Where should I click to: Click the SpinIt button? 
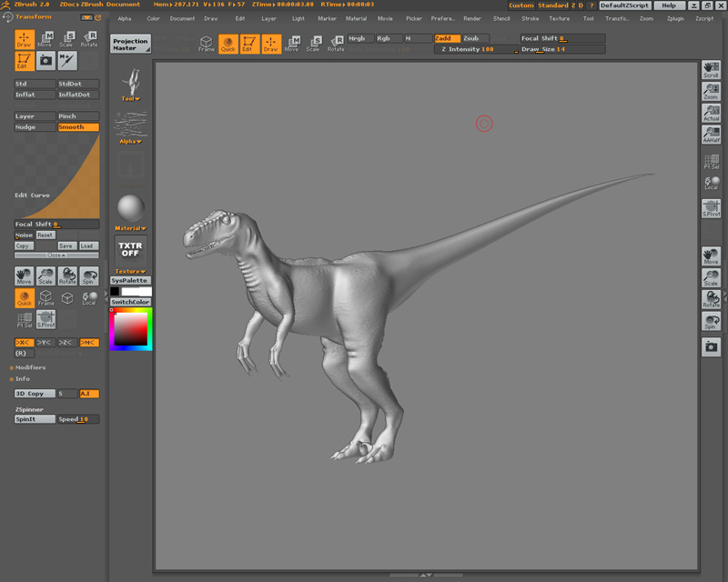35,419
